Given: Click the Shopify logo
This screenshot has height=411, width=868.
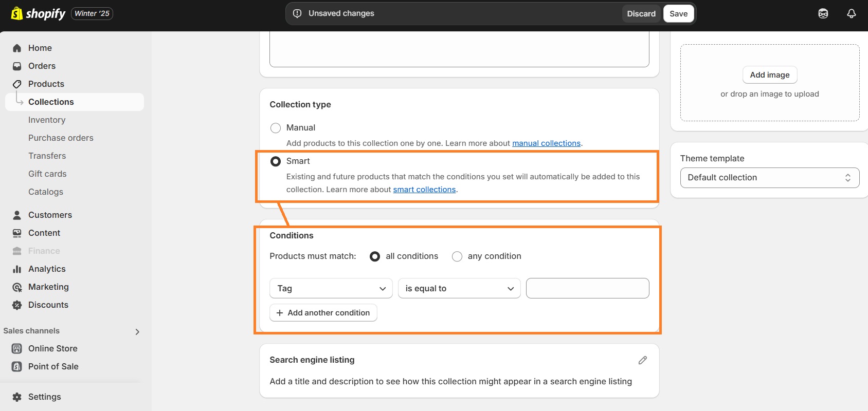Looking at the screenshot, I should coord(38,13).
